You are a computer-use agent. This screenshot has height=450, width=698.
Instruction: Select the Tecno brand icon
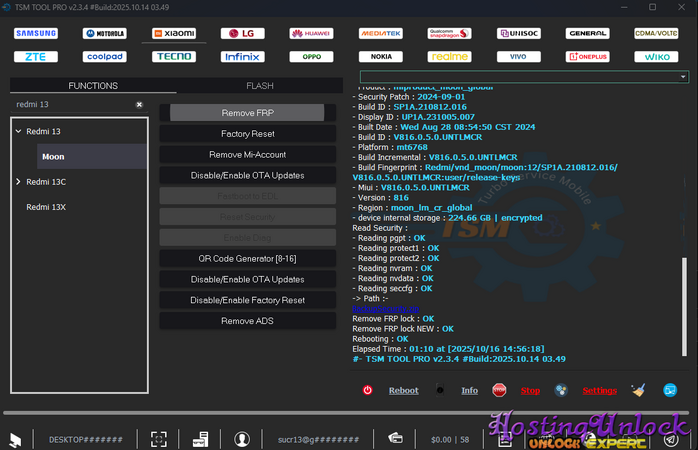click(173, 57)
